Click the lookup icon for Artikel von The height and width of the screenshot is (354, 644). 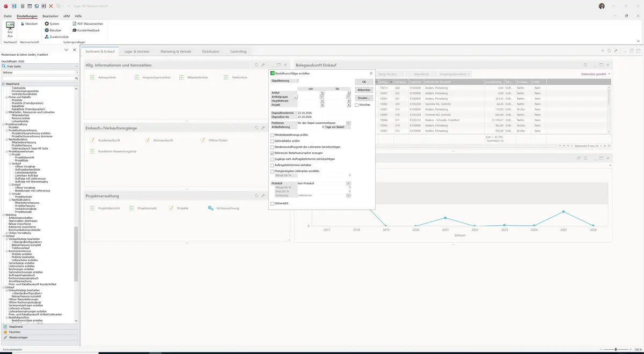(x=322, y=93)
